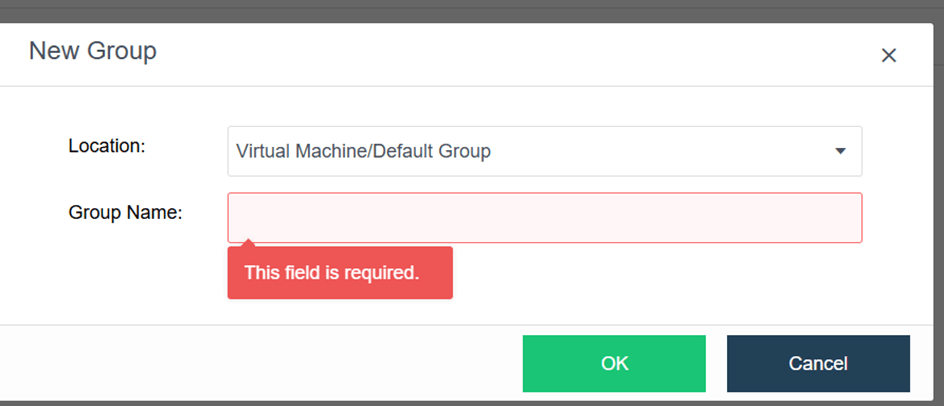Viewport: 944px width, 406px height.
Task: Click the dimmed backdrop above the dialog
Action: (470, 10)
